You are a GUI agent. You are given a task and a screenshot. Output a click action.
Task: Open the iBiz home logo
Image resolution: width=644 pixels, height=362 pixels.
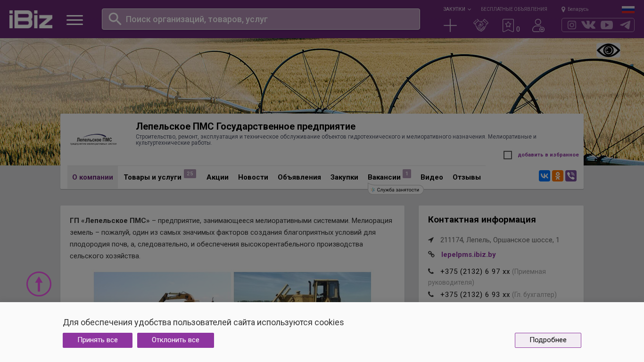(x=31, y=19)
